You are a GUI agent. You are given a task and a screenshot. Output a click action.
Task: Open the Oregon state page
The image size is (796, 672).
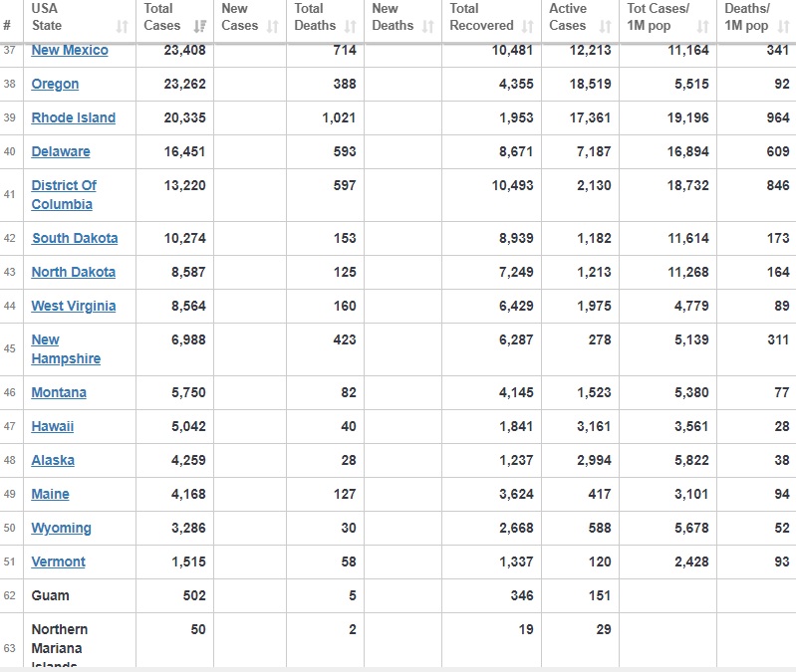(x=55, y=85)
